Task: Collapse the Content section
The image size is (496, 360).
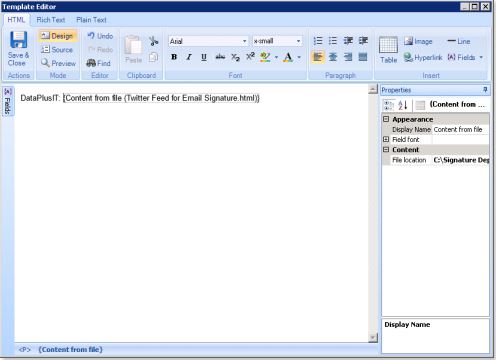Action: click(x=386, y=149)
